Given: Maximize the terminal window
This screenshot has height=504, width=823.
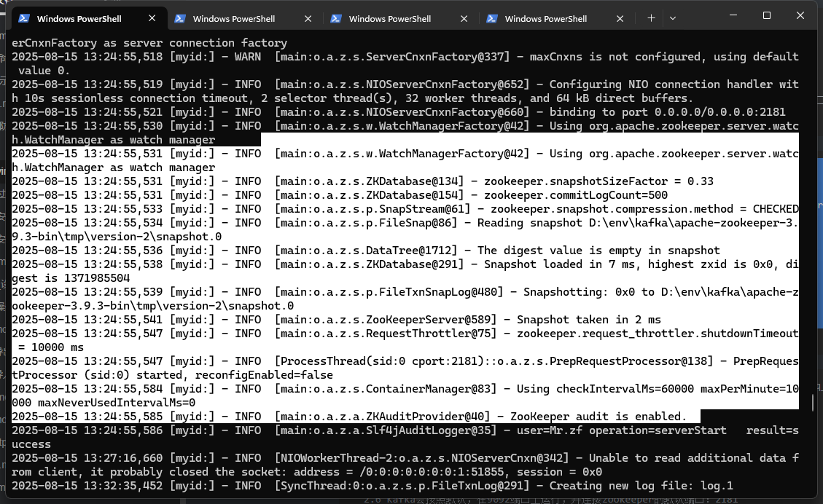Looking at the screenshot, I should [x=767, y=16].
